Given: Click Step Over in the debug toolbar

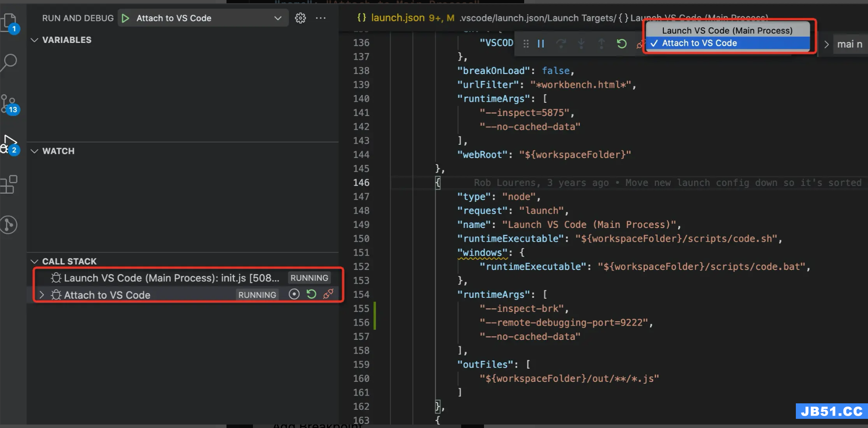Looking at the screenshot, I should pyautogui.click(x=561, y=44).
